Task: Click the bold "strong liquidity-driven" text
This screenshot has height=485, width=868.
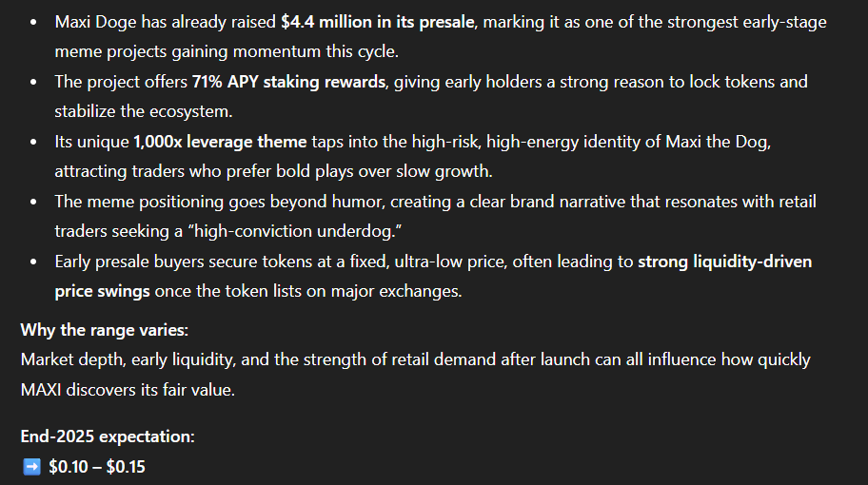Action: pos(724,262)
